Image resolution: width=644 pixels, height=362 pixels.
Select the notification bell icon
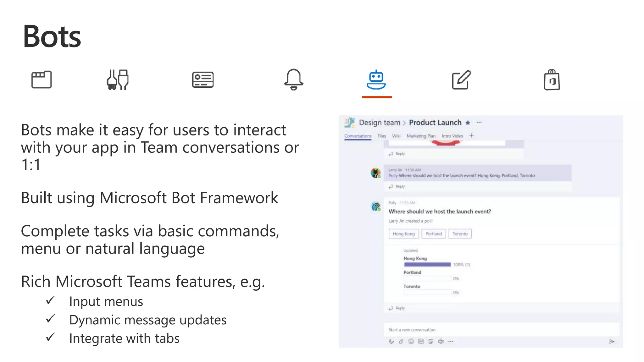[x=294, y=80]
